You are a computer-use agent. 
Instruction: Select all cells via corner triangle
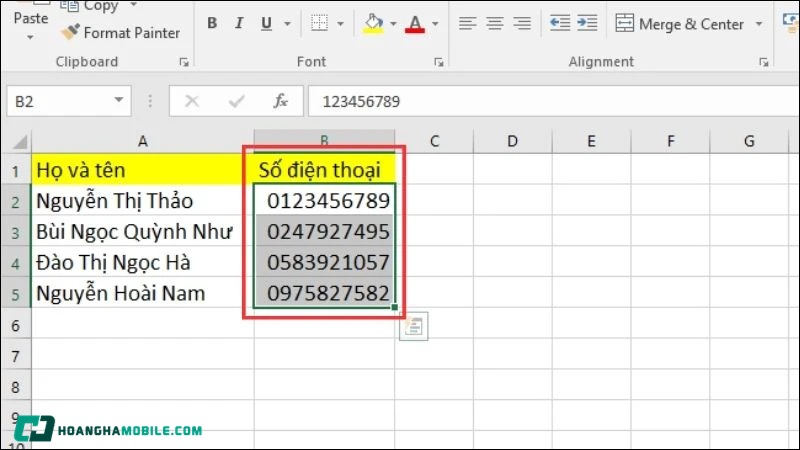pos(19,141)
